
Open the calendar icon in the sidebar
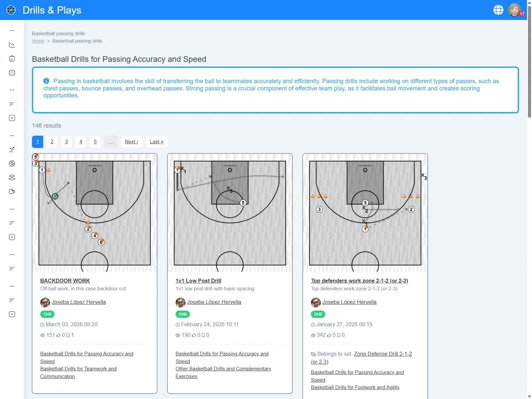[x=12, y=73]
